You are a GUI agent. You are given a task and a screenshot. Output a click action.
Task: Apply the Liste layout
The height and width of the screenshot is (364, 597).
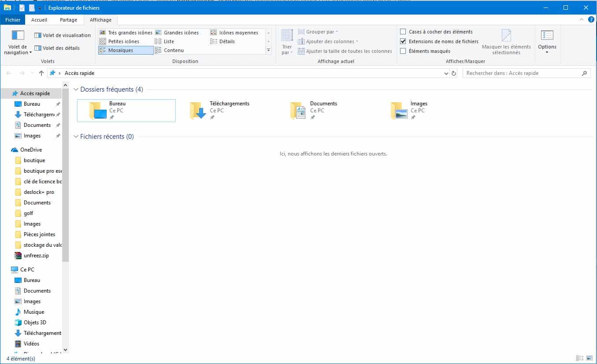point(167,41)
